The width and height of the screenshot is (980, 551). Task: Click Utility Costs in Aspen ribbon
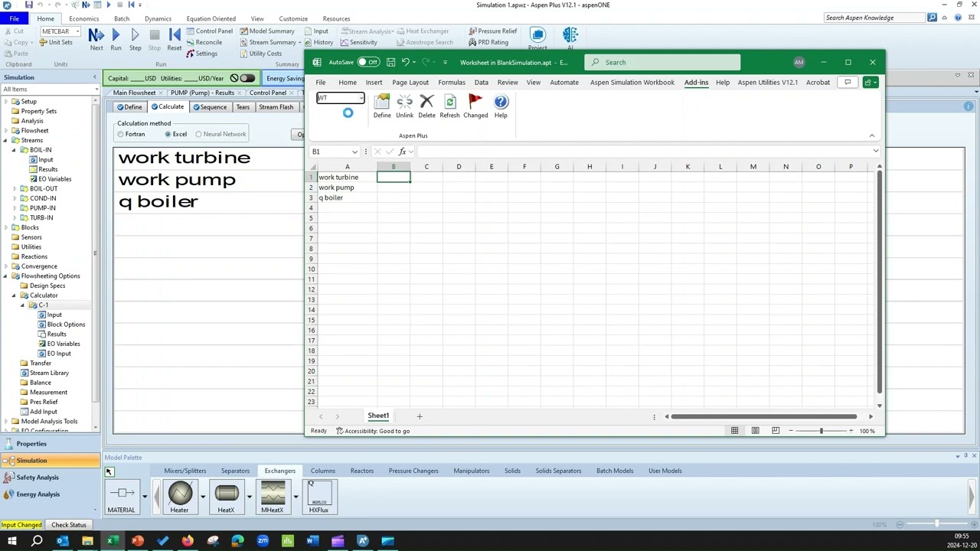[x=261, y=54]
